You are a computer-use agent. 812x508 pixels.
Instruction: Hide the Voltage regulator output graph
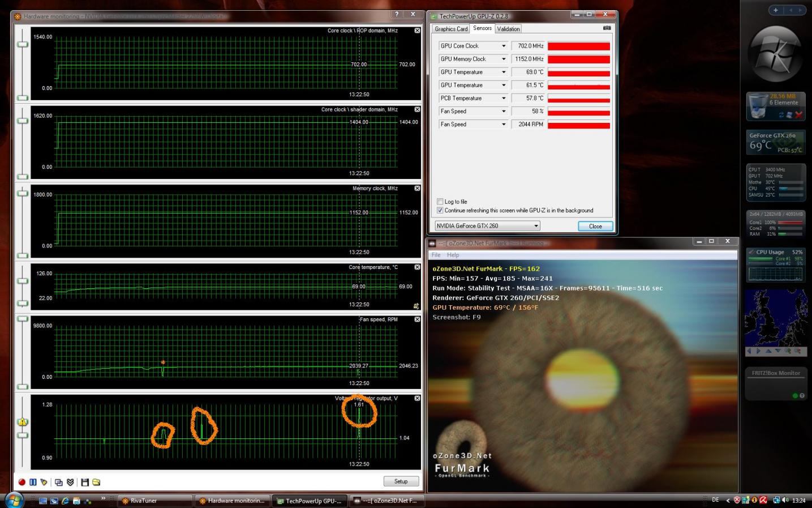417,398
